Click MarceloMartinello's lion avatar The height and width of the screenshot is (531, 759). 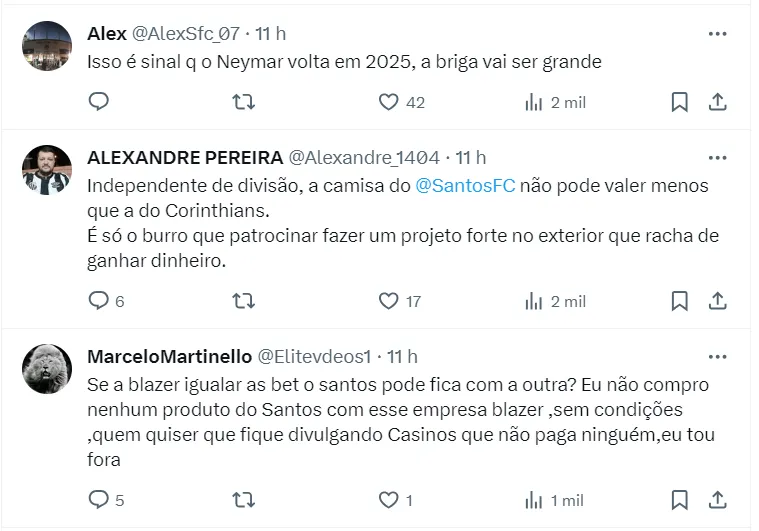pos(47,368)
